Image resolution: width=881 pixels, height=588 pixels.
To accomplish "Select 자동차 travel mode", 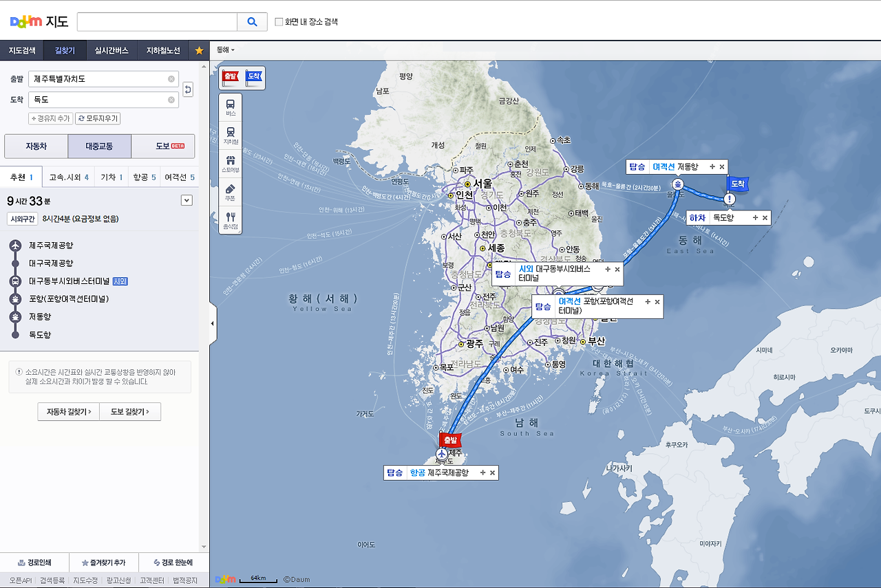I will [x=36, y=146].
